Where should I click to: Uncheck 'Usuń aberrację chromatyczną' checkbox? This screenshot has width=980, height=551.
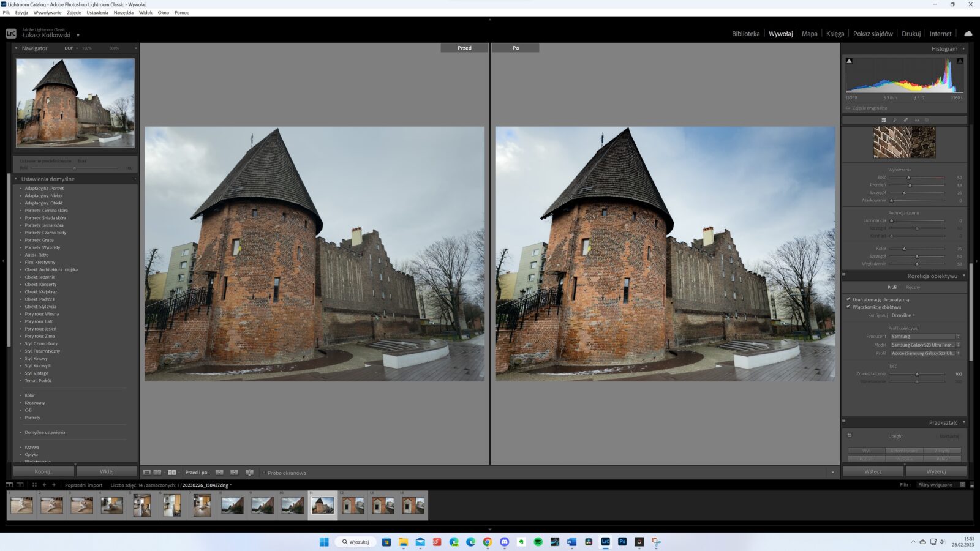click(848, 299)
